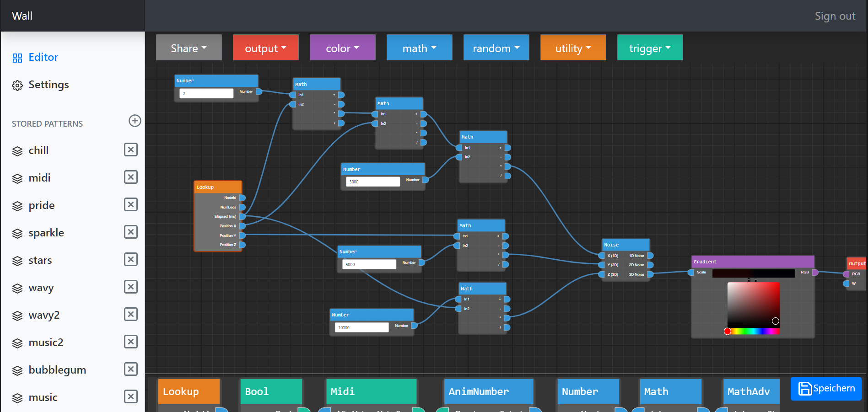The height and width of the screenshot is (412, 868).
Task: Delete the midi pattern
Action: pyautogui.click(x=131, y=177)
